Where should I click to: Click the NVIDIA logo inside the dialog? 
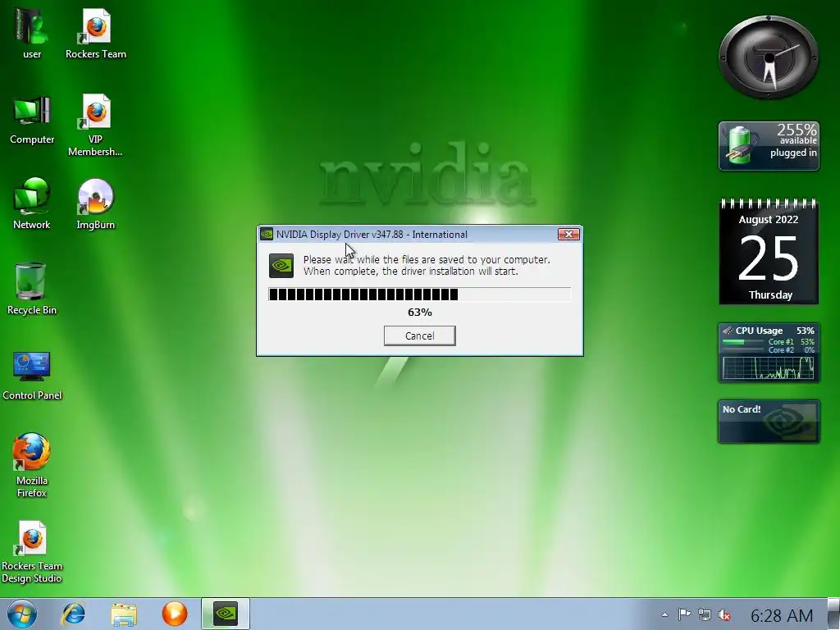pyautogui.click(x=281, y=266)
